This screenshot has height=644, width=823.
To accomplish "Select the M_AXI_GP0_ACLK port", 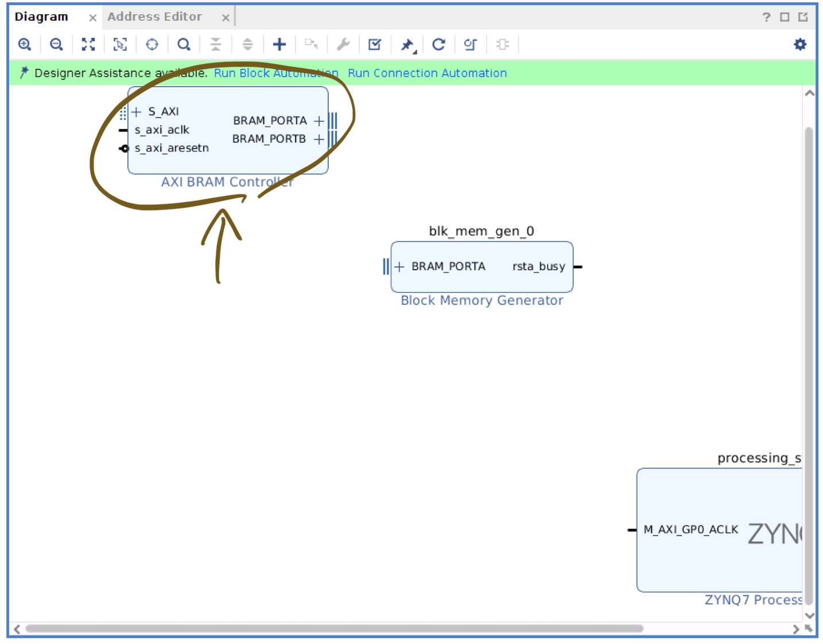I will [x=691, y=529].
